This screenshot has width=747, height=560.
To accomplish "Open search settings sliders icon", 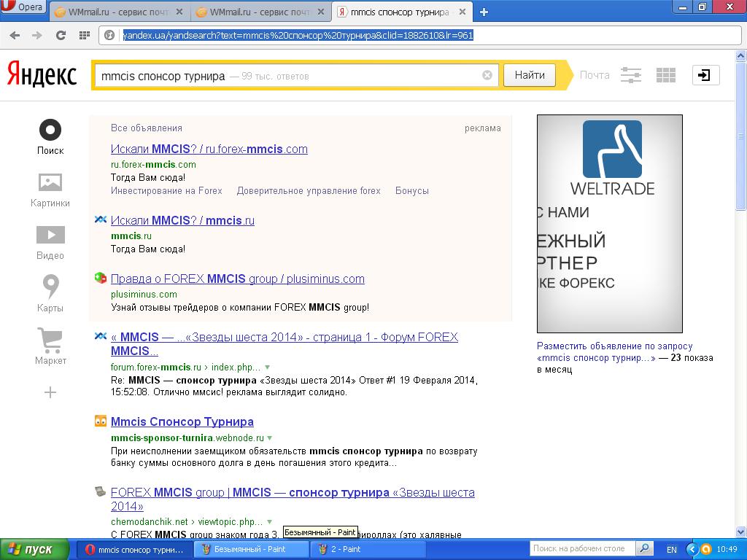I will [x=631, y=75].
